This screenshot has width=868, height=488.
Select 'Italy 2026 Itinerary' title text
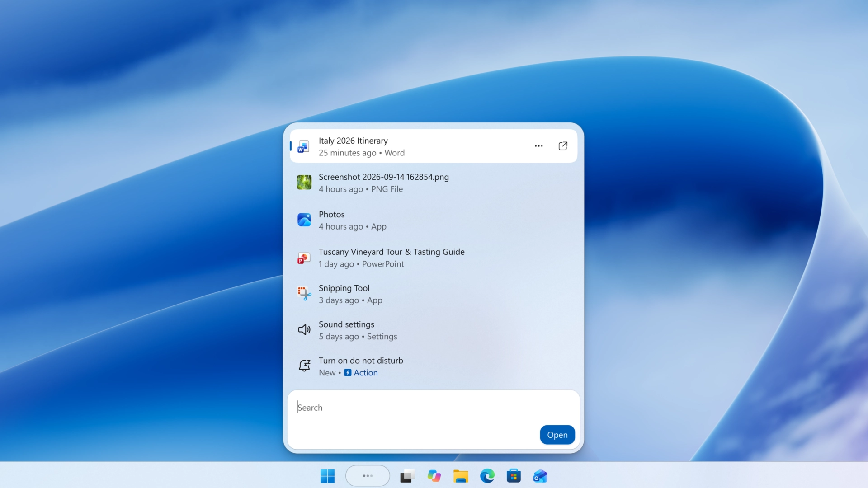(353, 141)
